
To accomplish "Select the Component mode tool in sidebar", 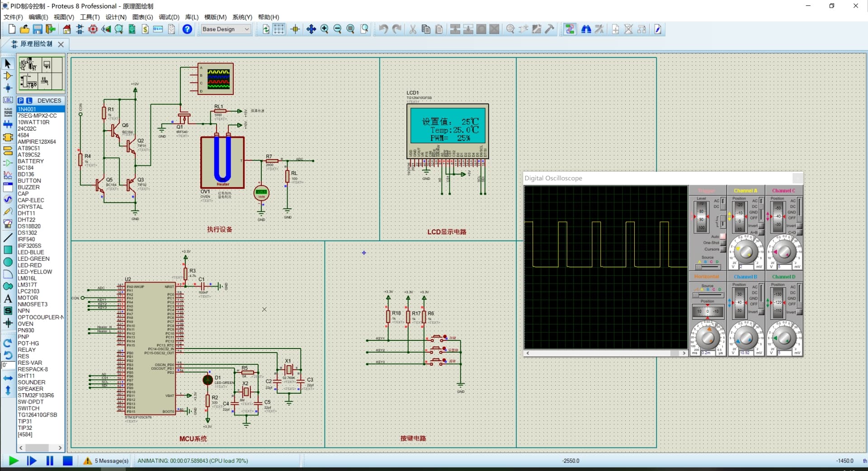I will [x=8, y=76].
